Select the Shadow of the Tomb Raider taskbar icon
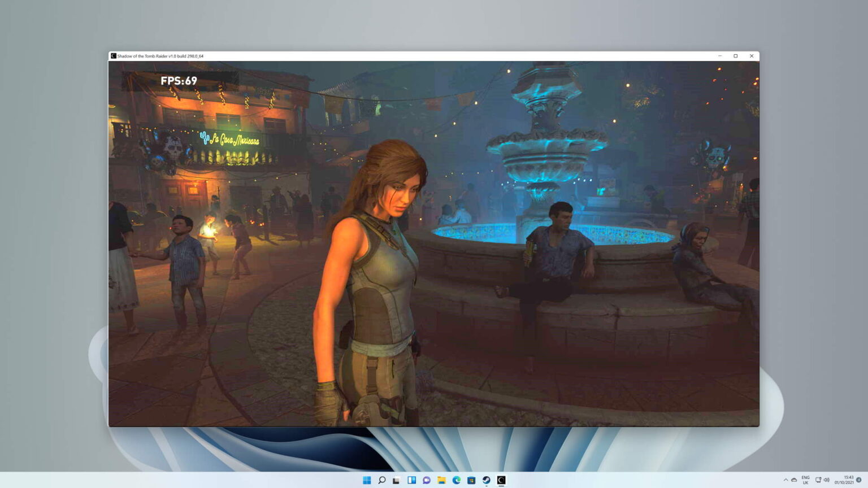This screenshot has width=868, height=488. click(x=501, y=480)
